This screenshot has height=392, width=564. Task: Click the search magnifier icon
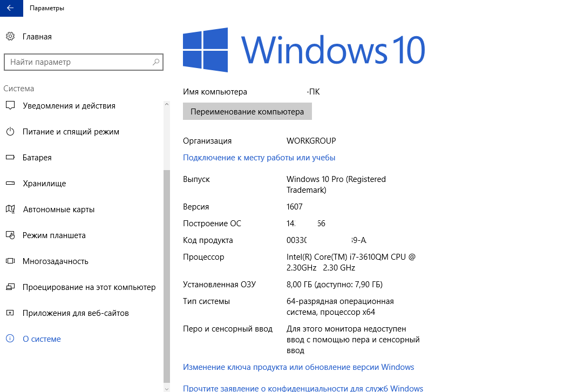pos(156,62)
